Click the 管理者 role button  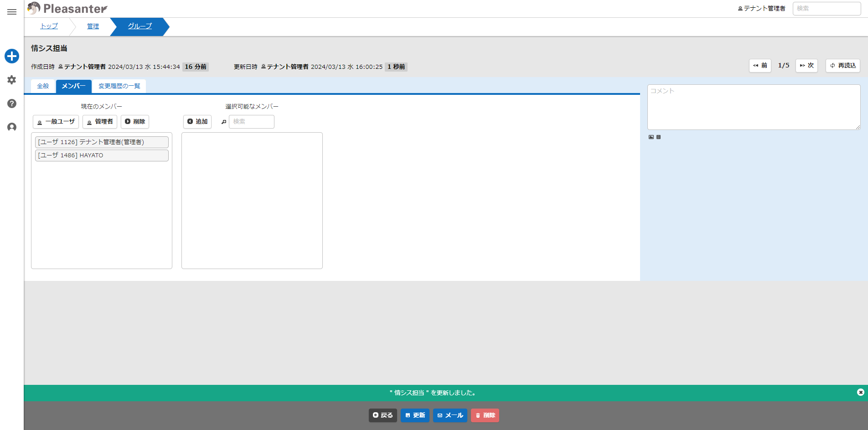(100, 122)
